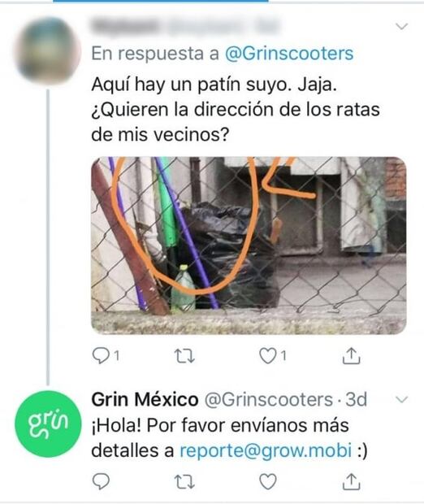Share Grin México's reply tweet
This screenshot has height=504, width=424.
point(352,481)
